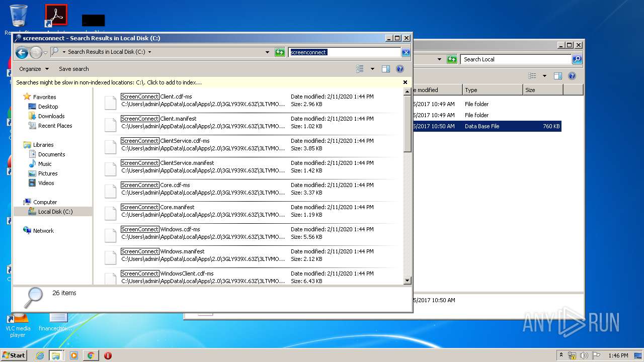Sort by the Type column header in back window
644x362 pixels.
point(493,90)
